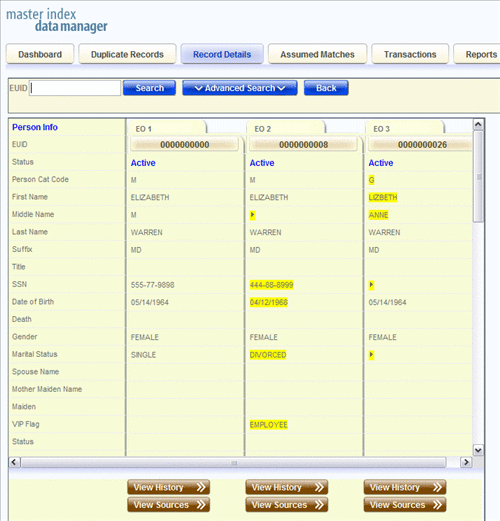Click highlighted category code G

pos(371,180)
